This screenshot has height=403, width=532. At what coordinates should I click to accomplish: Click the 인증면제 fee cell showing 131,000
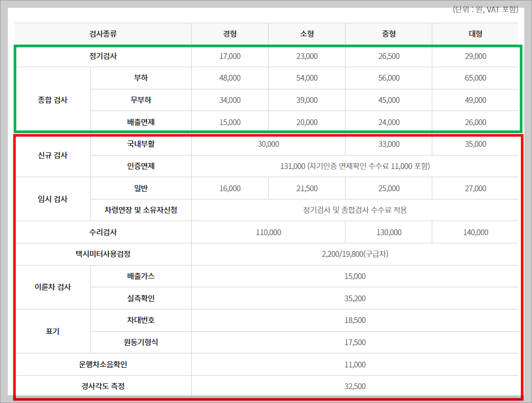(355, 166)
